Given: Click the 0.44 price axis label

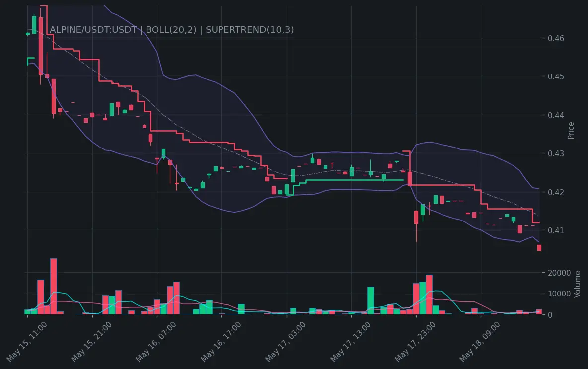Looking at the screenshot, I should coord(556,115).
